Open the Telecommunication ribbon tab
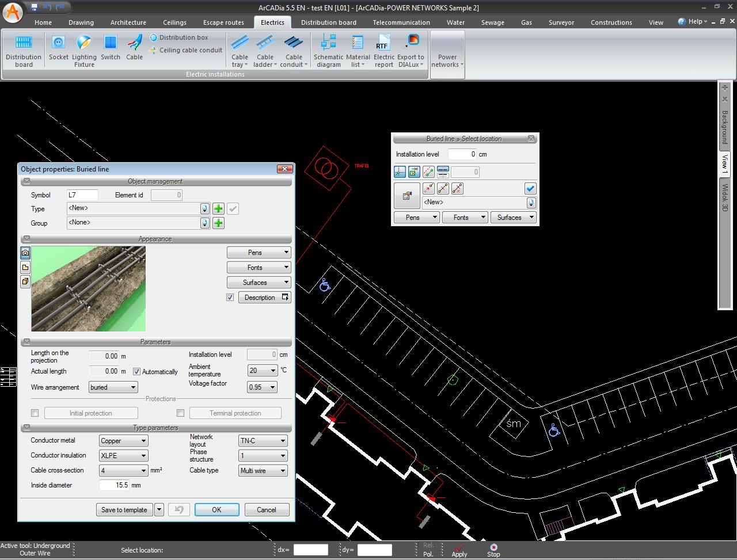The height and width of the screenshot is (560, 737). click(x=401, y=22)
